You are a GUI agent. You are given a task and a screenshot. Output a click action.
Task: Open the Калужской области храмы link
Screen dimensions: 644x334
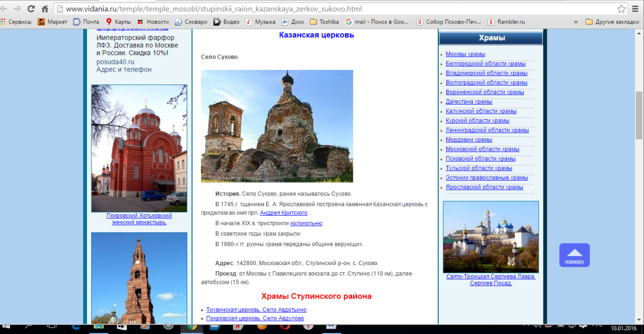pyautogui.click(x=481, y=112)
